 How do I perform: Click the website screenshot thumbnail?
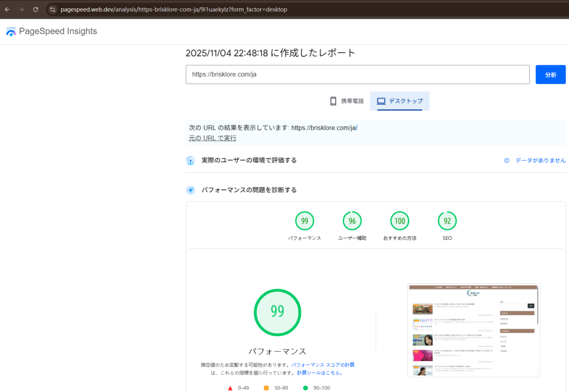[x=474, y=330]
